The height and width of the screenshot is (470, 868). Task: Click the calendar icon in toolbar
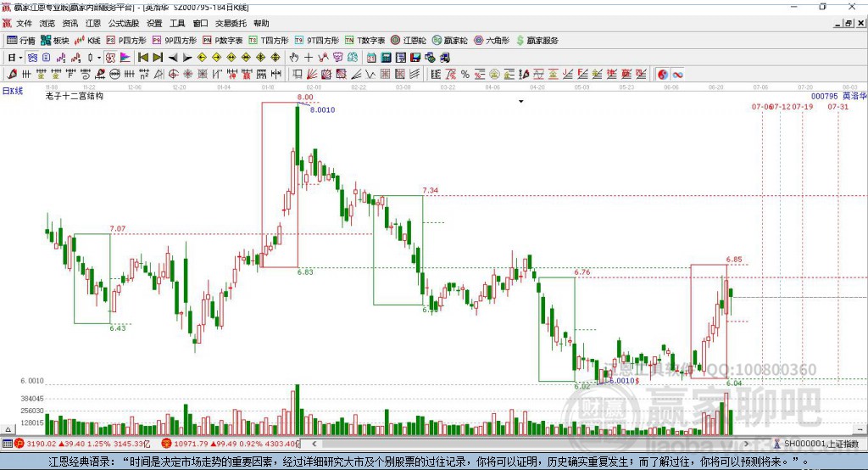coord(371,58)
